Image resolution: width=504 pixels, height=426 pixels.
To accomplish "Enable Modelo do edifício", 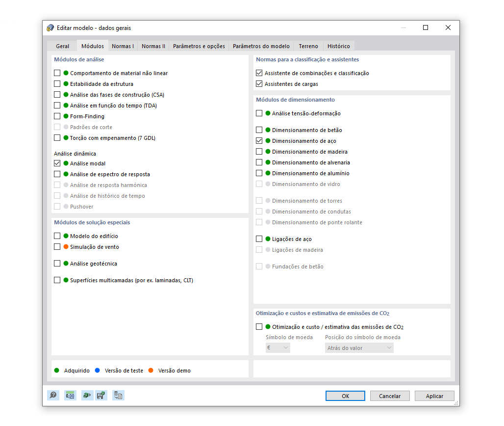I will (x=56, y=236).
